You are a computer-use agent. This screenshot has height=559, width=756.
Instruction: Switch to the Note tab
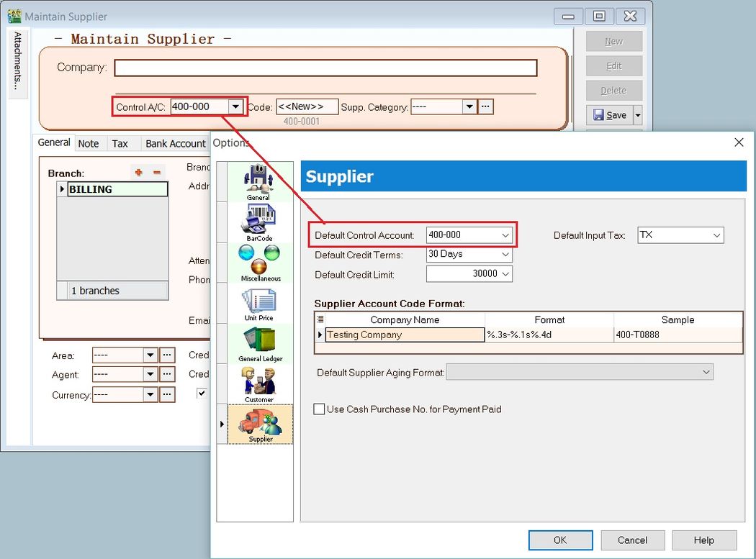point(89,143)
